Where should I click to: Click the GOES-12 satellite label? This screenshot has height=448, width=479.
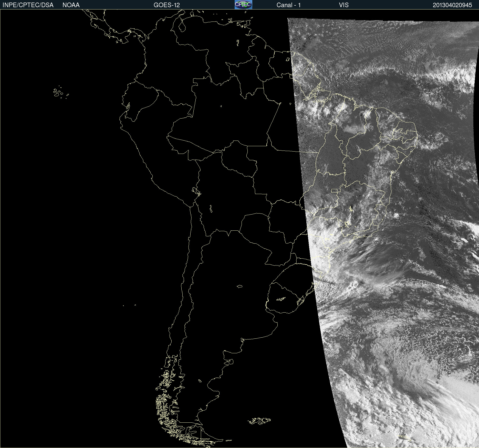click(167, 5)
